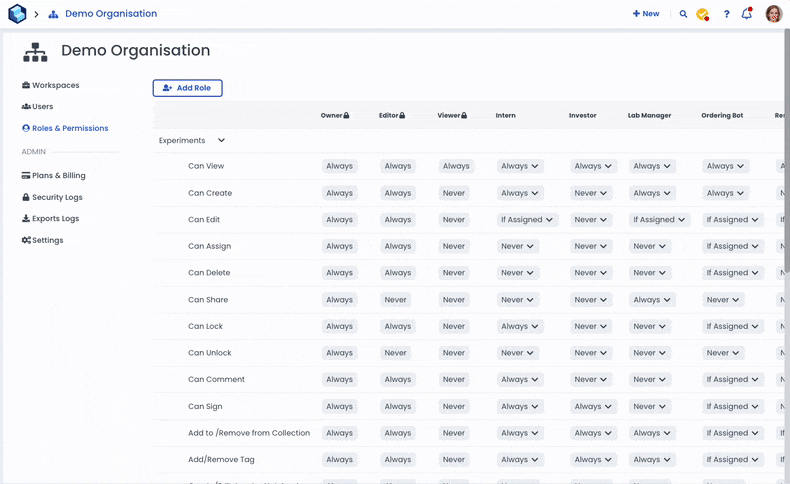The height and width of the screenshot is (484, 790).
Task: Open Investor Can View 'Always' dropdown
Action: (x=591, y=166)
